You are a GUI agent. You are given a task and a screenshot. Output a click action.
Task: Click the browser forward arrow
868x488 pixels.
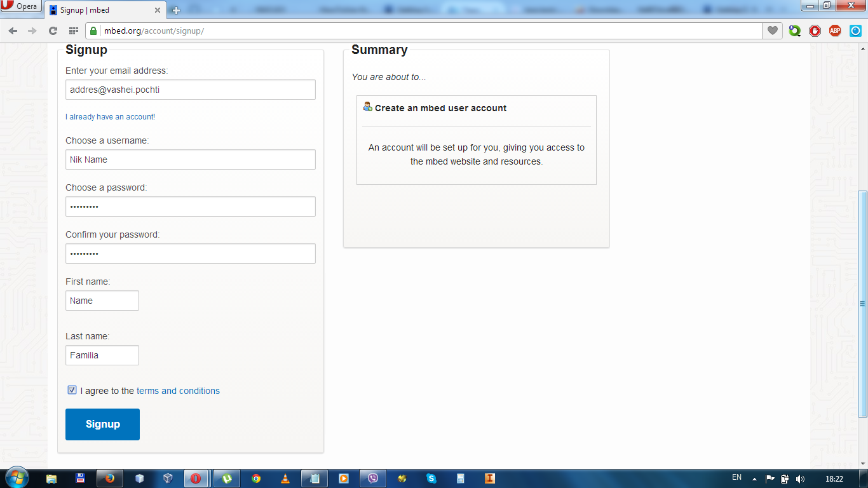tap(32, 30)
